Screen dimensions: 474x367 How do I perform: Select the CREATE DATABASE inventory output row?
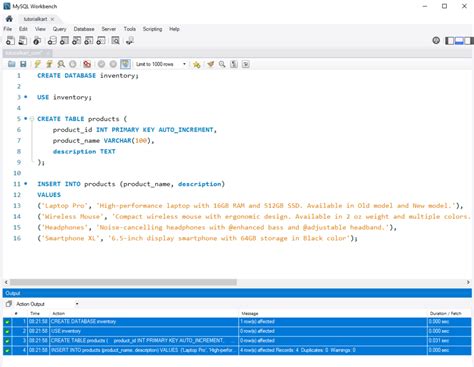pyautogui.click(x=237, y=322)
